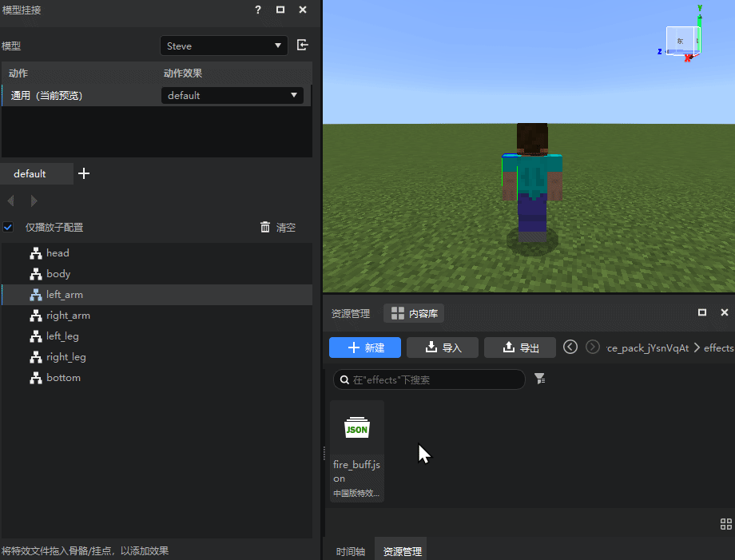Click the effects breadcrumb folder
Viewport: 735px width, 560px height.
(718, 348)
